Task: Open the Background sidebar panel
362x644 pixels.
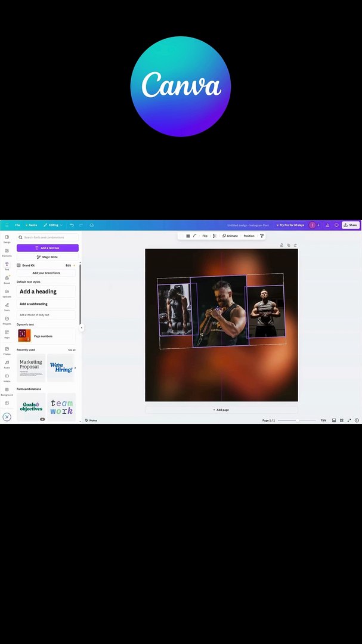Action: point(7,391)
